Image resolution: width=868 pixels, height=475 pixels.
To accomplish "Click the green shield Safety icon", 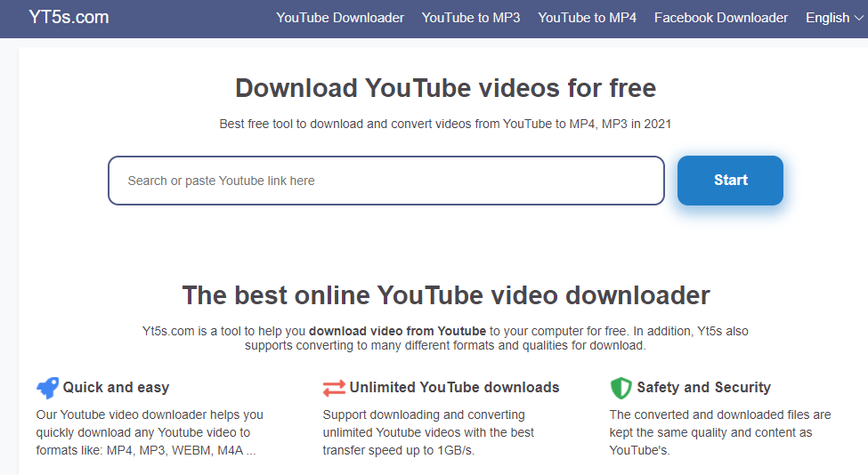I will pyautogui.click(x=621, y=388).
